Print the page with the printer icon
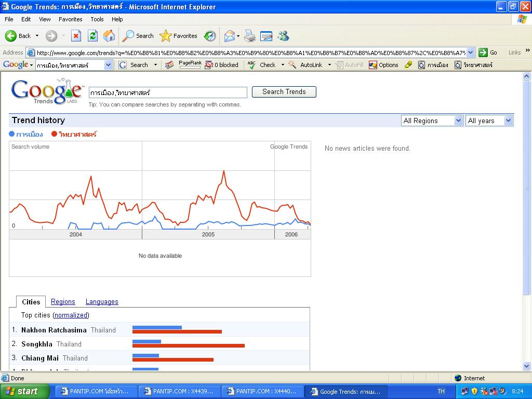This screenshot has width=532, height=399. coord(250,36)
